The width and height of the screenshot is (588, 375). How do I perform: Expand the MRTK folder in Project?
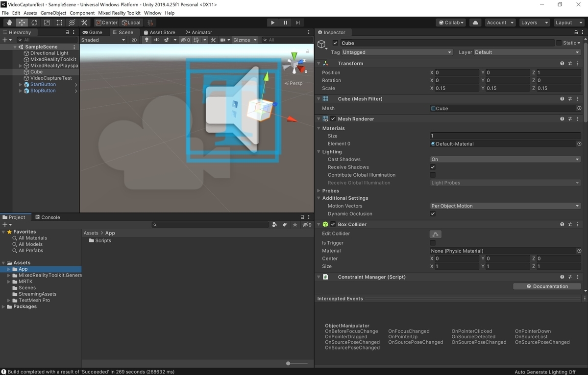(9, 281)
